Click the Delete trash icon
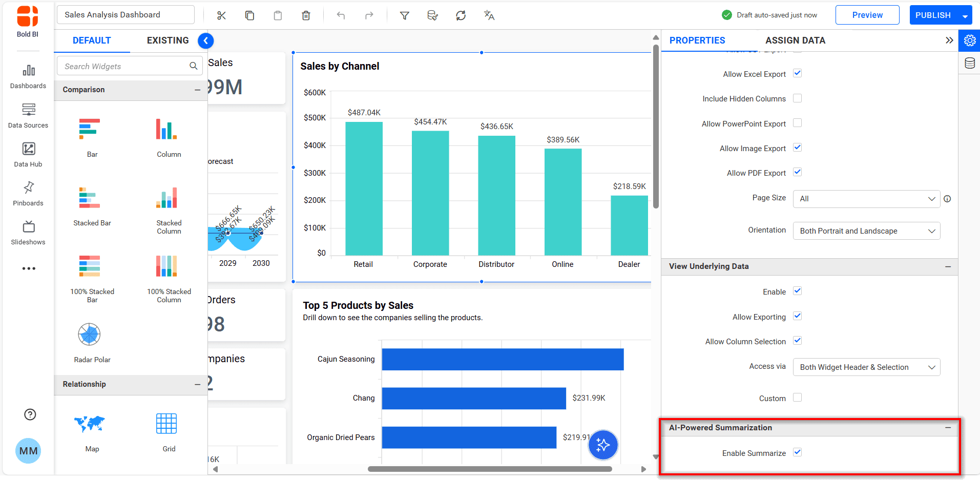This screenshot has height=480, width=980. tap(306, 15)
